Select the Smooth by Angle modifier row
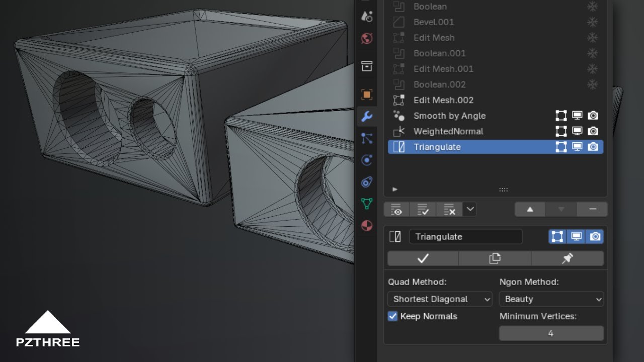 (496, 116)
